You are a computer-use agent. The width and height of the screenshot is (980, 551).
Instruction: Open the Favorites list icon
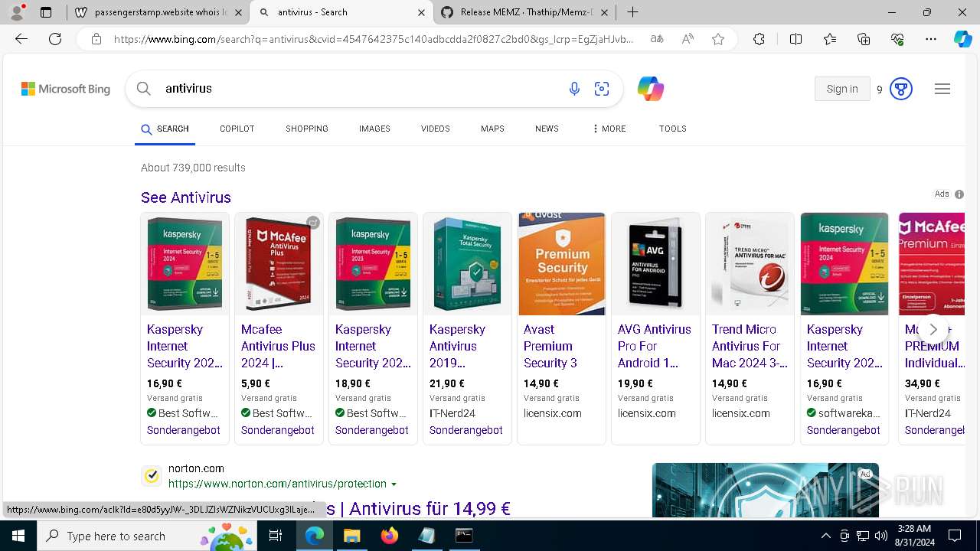(830, 39)
